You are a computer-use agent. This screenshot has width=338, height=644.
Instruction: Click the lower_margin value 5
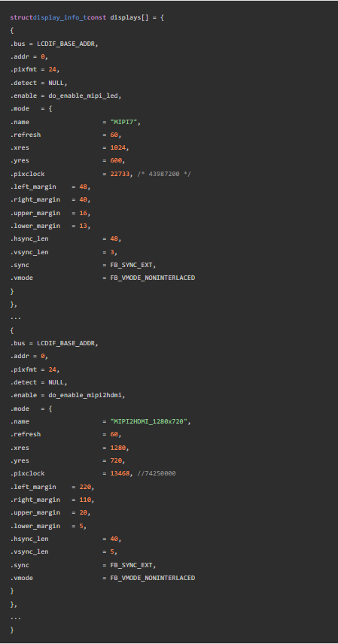(x=81, y=526)
